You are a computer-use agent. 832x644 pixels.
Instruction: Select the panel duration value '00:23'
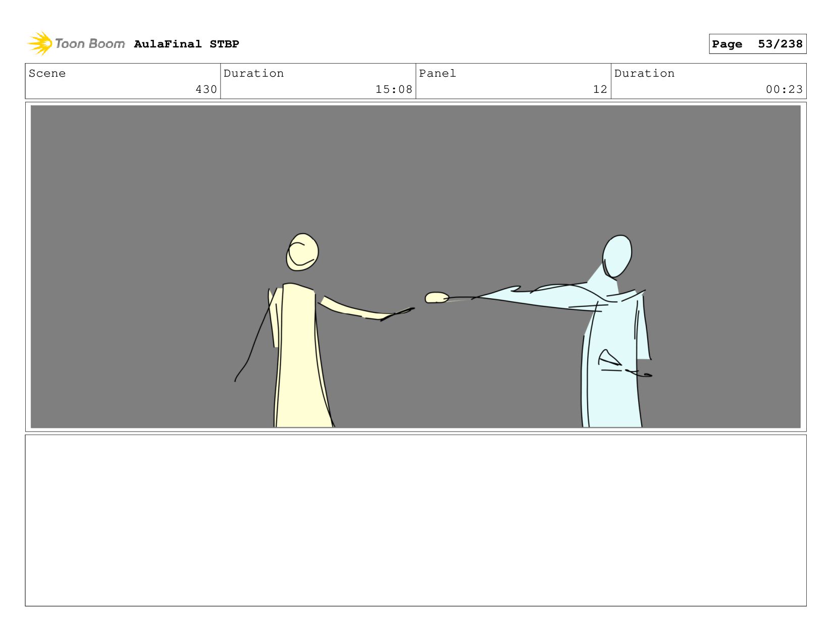[x=784, y=89]
